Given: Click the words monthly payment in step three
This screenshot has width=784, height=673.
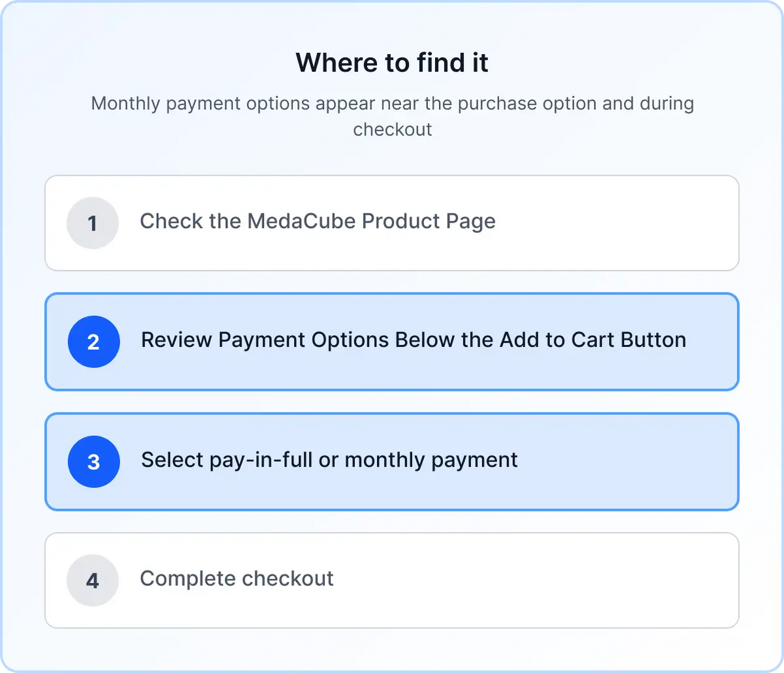Looking at the screenshot, I should click(431, 460).
